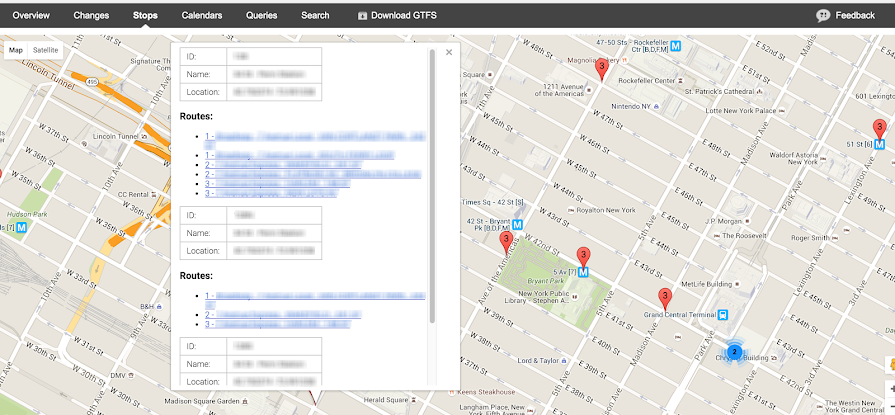Viewport: 895px width, 415px height.
Task: Click the Nintendo NY shopping icon
Action: pyautogui.click(x=656, y=107)
